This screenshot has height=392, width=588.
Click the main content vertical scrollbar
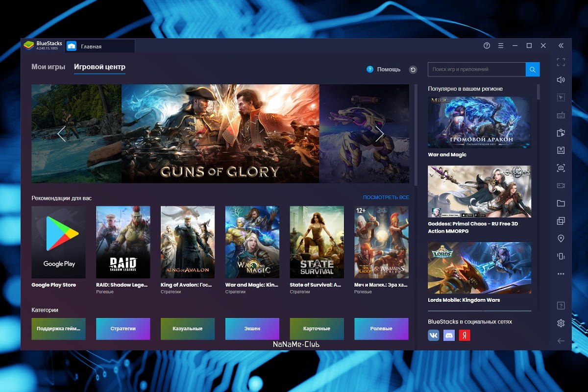pyautogui.click(x=416, y=135)
